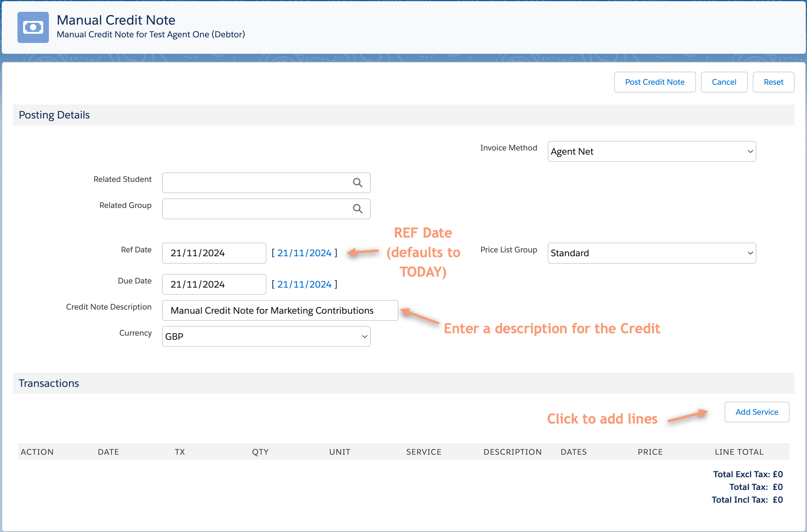Click today's date link beside Due Date
The width and height of the screenshot is (807, 532).
point(304,284)
